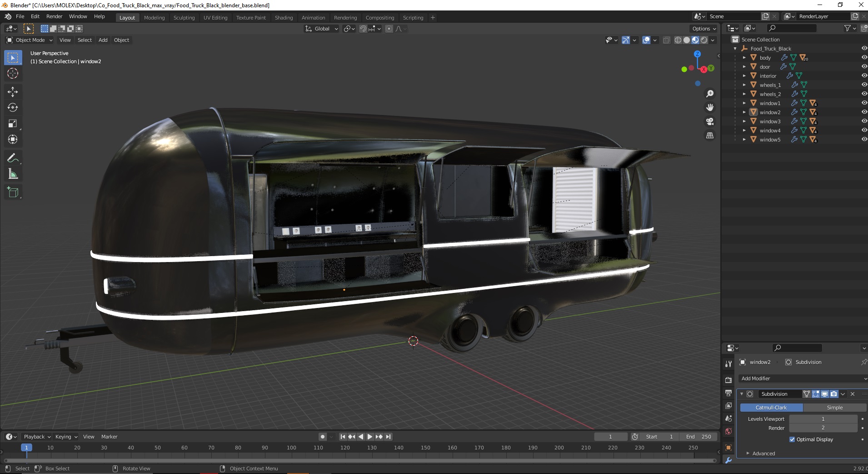868x474 pixels.
Task: Hide wheels_1 via its eye icon
Action: tap(864, 85)
